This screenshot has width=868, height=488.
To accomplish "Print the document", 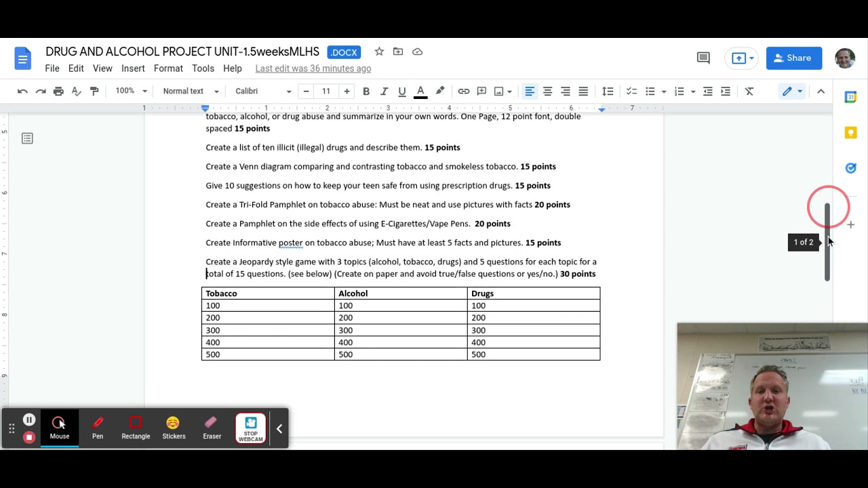I will click(x=58, y=91).
